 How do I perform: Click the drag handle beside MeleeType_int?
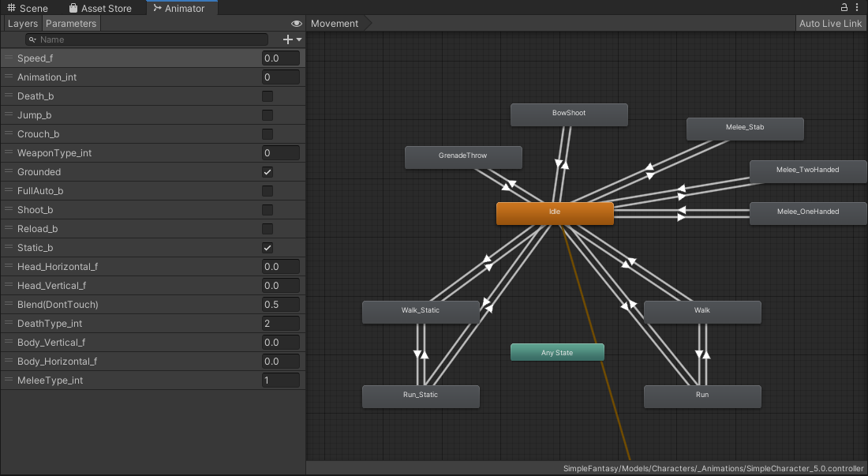(x=9, y=380)
